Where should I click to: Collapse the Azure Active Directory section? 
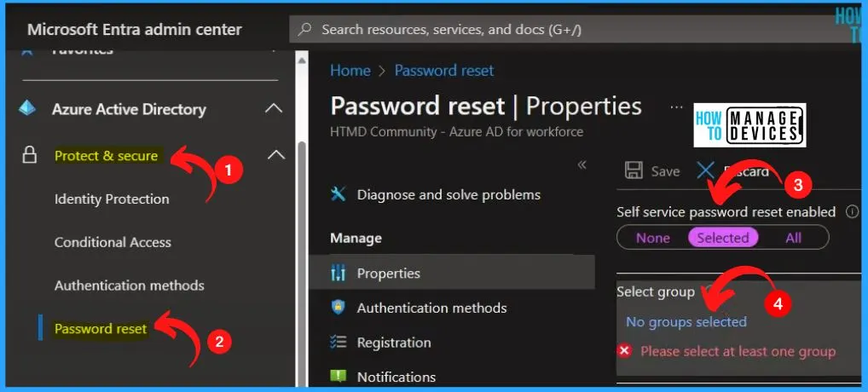point(274,108)
